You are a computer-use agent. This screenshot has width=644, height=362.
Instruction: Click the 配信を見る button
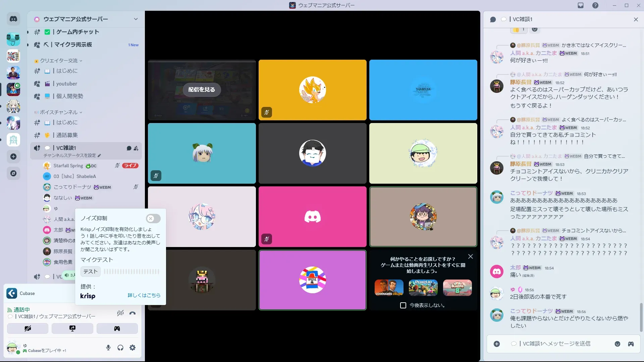(202, 89)
